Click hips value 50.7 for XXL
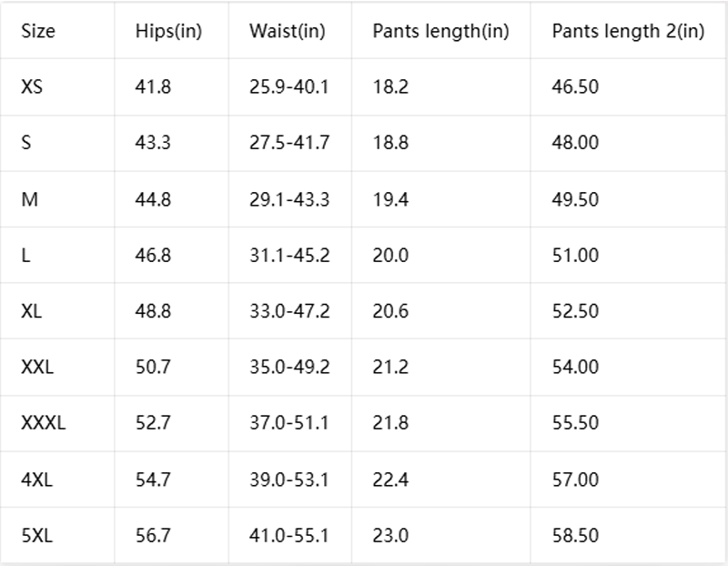 [x=153, y=367]
